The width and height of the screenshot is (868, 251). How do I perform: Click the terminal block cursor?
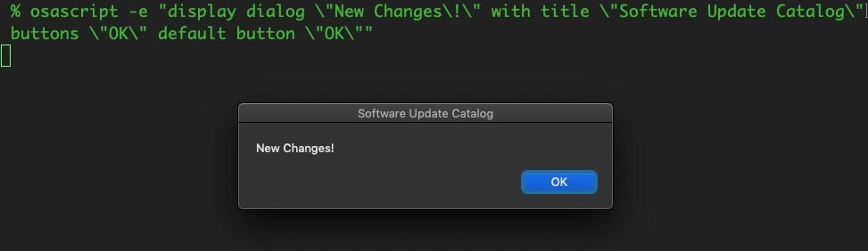tap(6, 56)
